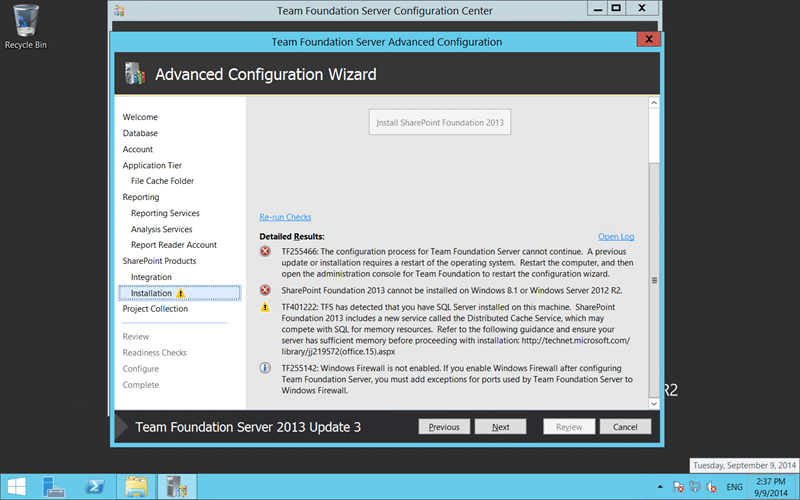Click the disabled Review button in wizard footer
Screen dimensions: 800x500
pos(569,427)
